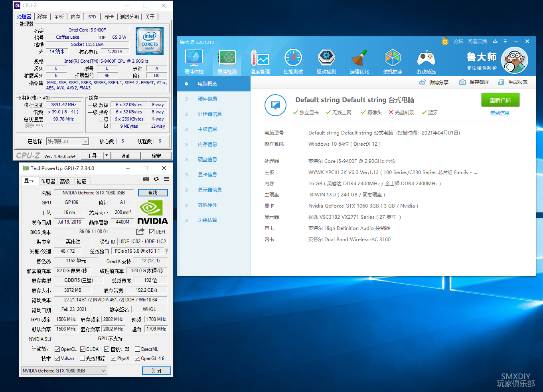Switch to CPU-Z 缓存 tab
This screenshot has height=392, width=543.
[42, 17]
